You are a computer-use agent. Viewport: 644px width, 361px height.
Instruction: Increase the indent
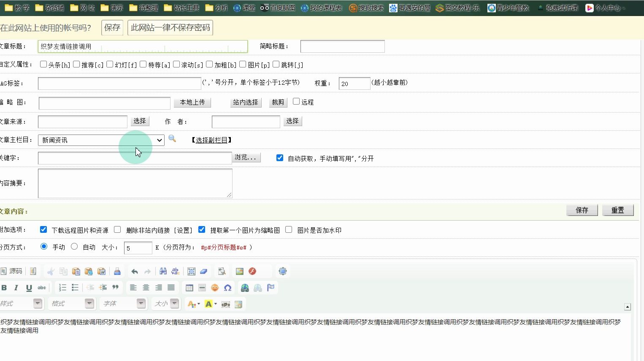pyautogui.click(x=103, y=288)
